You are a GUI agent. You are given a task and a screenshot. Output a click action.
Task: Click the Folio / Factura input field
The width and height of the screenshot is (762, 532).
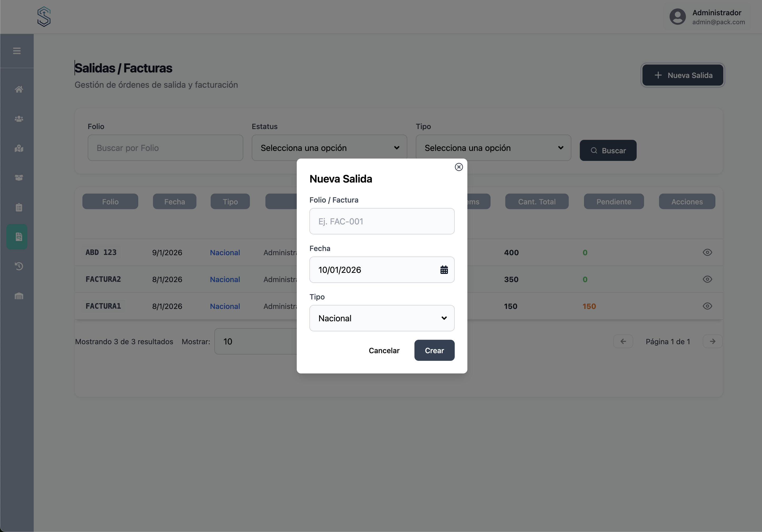point(382,221)
